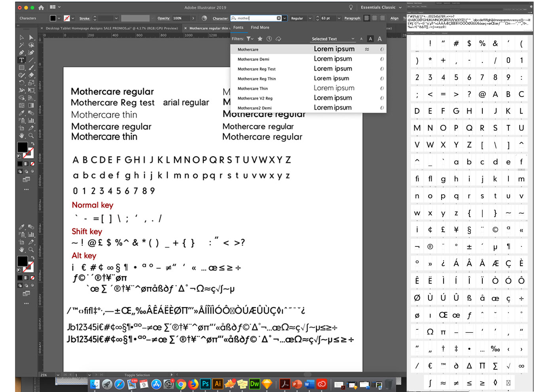
Task: Click the control bar fill color swatch
Action: pos(53,18)
